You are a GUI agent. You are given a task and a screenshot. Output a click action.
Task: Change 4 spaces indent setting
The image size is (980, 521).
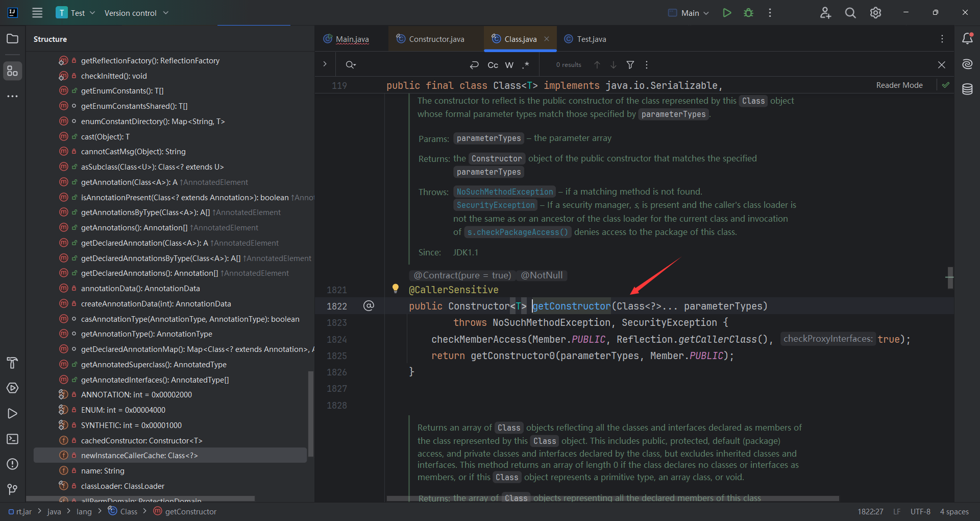[x=954, y=511]
